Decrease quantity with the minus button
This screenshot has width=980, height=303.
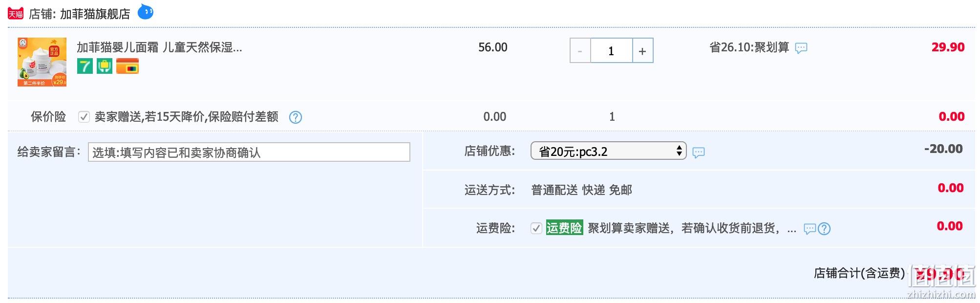(x=580, y=51)
